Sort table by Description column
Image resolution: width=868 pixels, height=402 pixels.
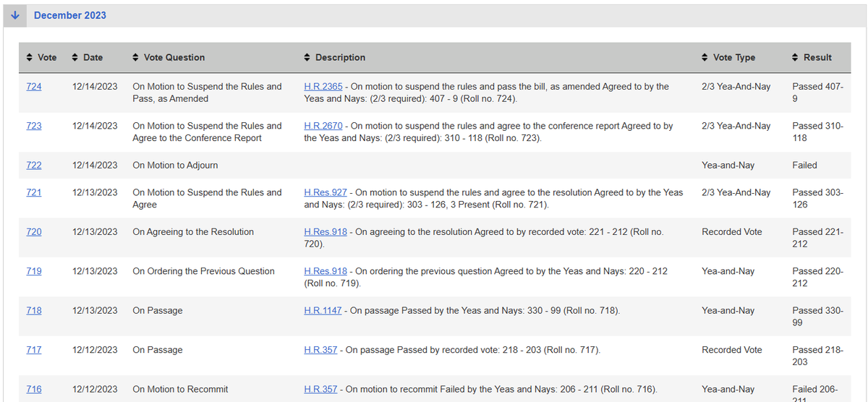click(334, 57)
